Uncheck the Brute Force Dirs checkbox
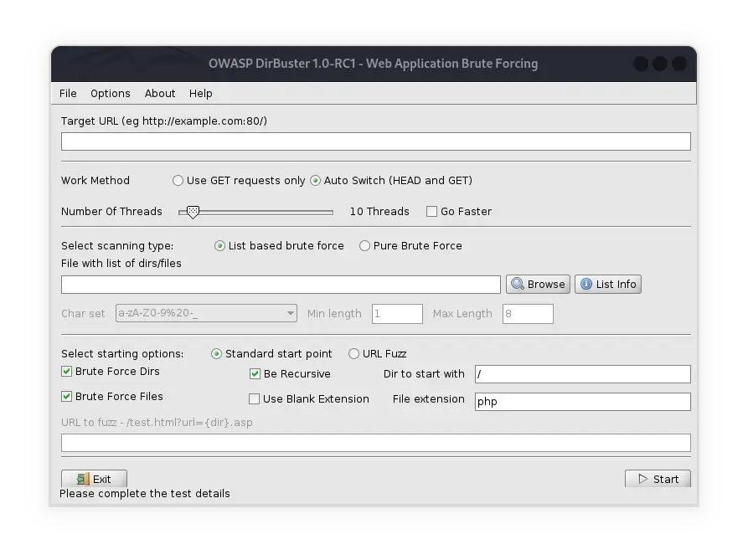 click(x=67, y=372)
